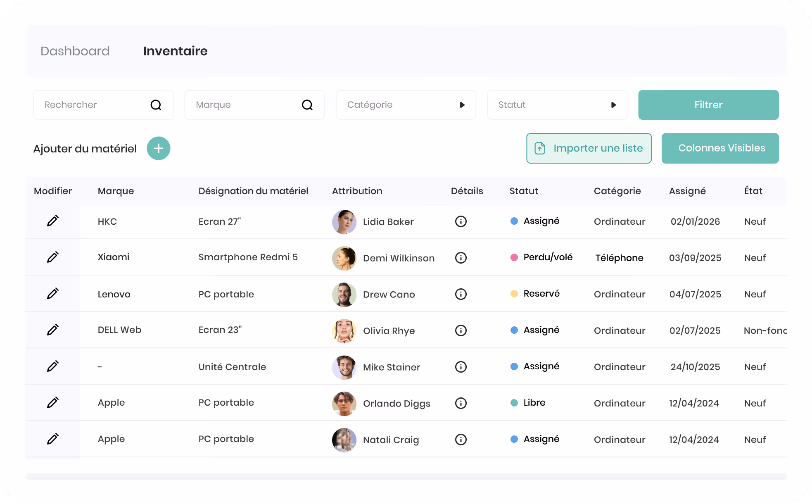This screenshot has height=504, width=812.
Task: Click the Statut column header
Action: coord(524,191)
